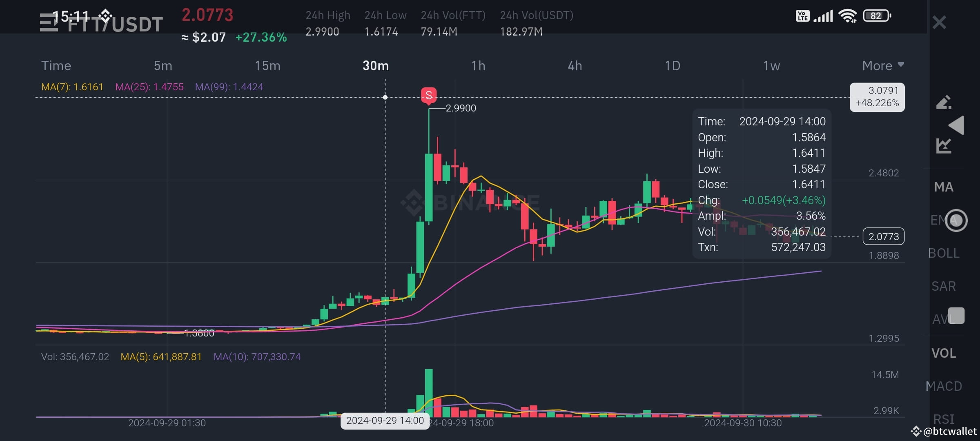Select the 1D interval tab
This screenshot has width=980, height=441.
673,66
